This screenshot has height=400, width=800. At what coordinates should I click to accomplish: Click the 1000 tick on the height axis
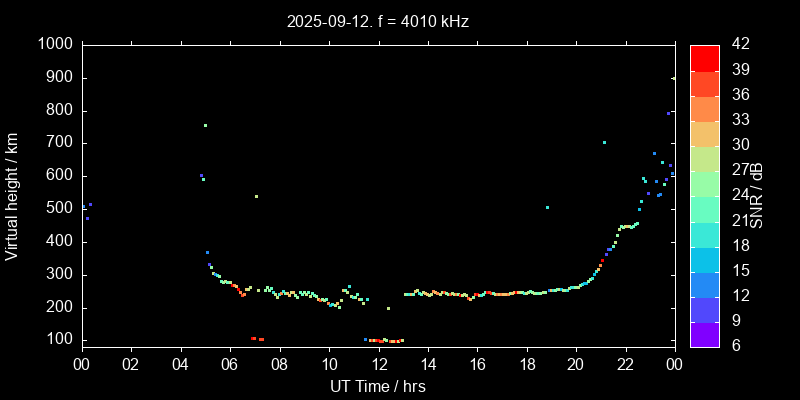(x=54, y=45)
